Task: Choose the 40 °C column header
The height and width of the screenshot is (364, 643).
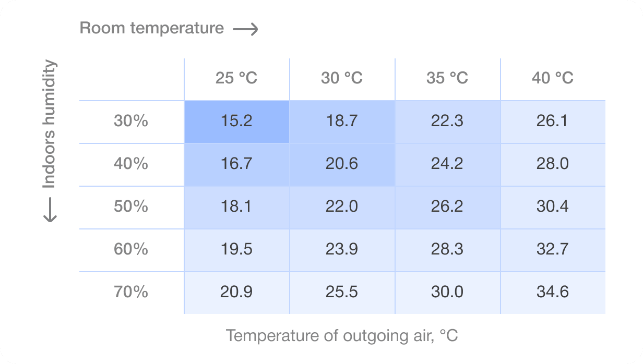Action: [553, 78]
